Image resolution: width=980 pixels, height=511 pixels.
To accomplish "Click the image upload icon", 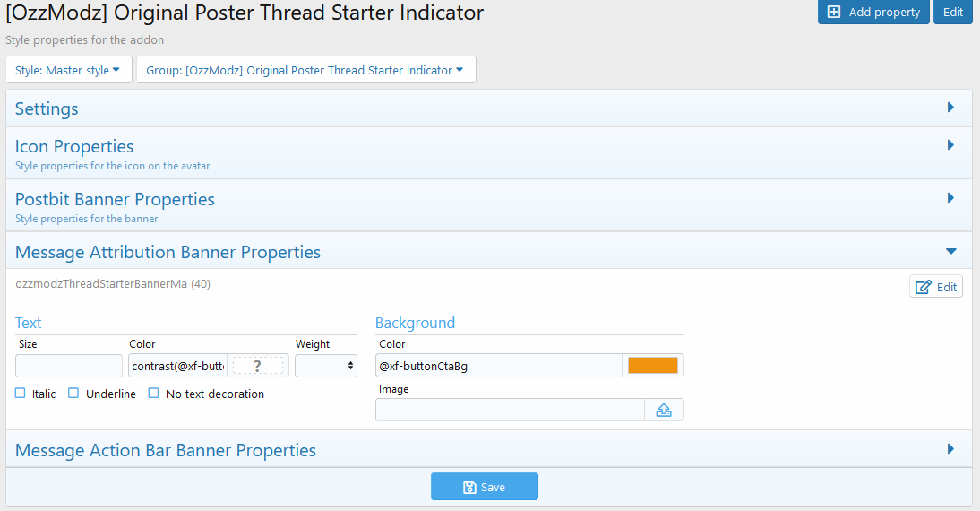I will tap(664, 410).
